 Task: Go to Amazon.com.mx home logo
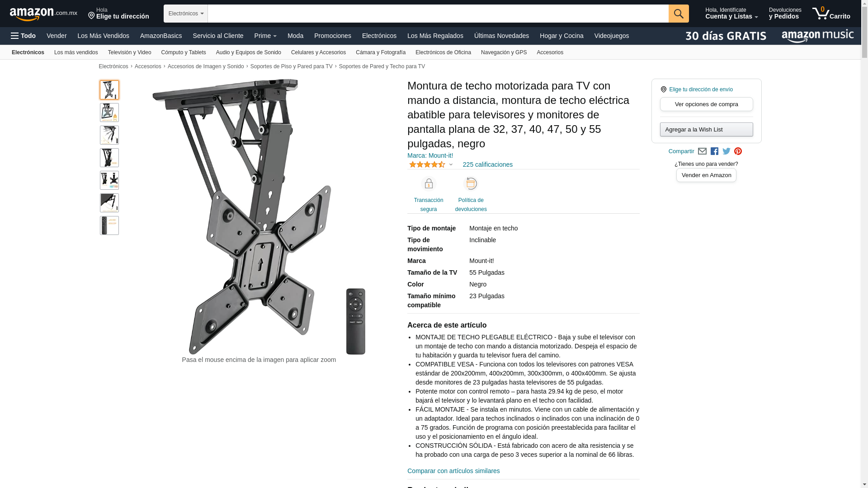[x=43, y=14]
